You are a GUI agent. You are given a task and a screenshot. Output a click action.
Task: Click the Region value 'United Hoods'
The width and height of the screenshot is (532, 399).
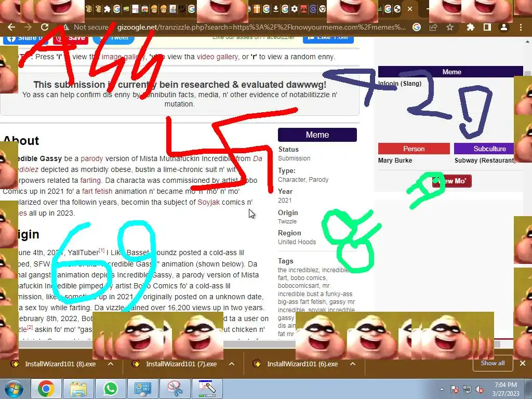pos(297,242)
